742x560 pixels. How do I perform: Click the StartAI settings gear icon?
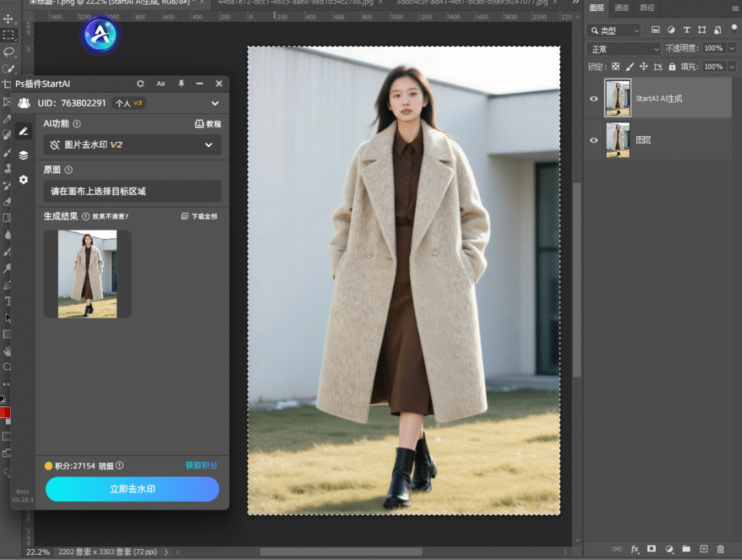pos(23,179)
